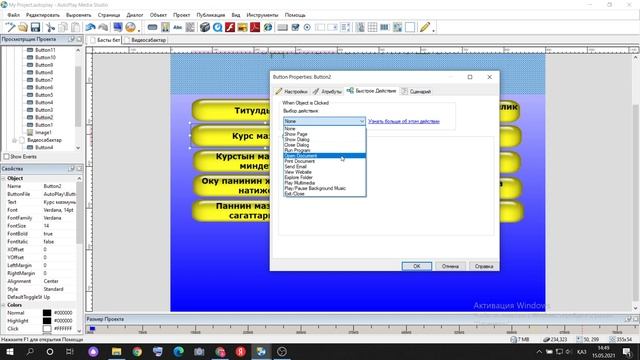The width and height of the screenshot is (640, 360).
Task: Insert a new RadioButton object from toolbar
Action: 307,27
